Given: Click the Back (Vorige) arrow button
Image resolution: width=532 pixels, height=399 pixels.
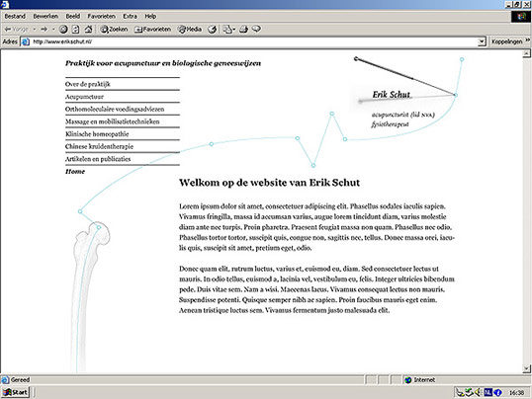Looking at the screenshot, I should click(x=16, y=30).
